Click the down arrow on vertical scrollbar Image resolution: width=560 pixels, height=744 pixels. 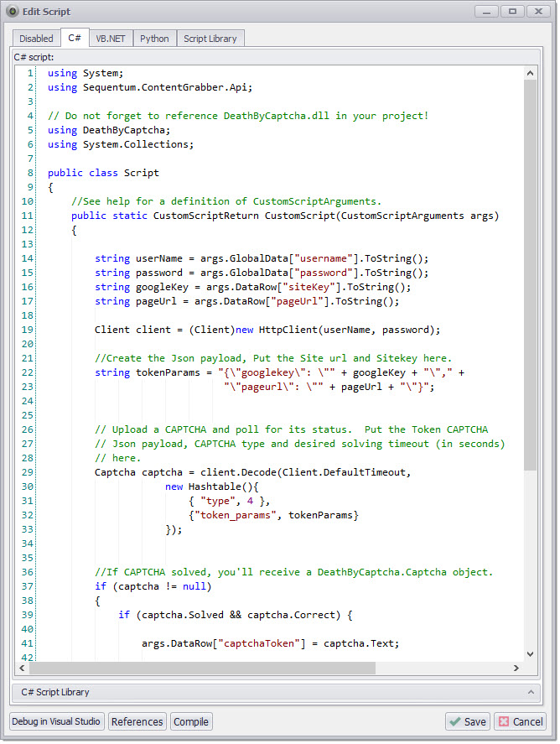pyautogui.click(x=530, y=653)
